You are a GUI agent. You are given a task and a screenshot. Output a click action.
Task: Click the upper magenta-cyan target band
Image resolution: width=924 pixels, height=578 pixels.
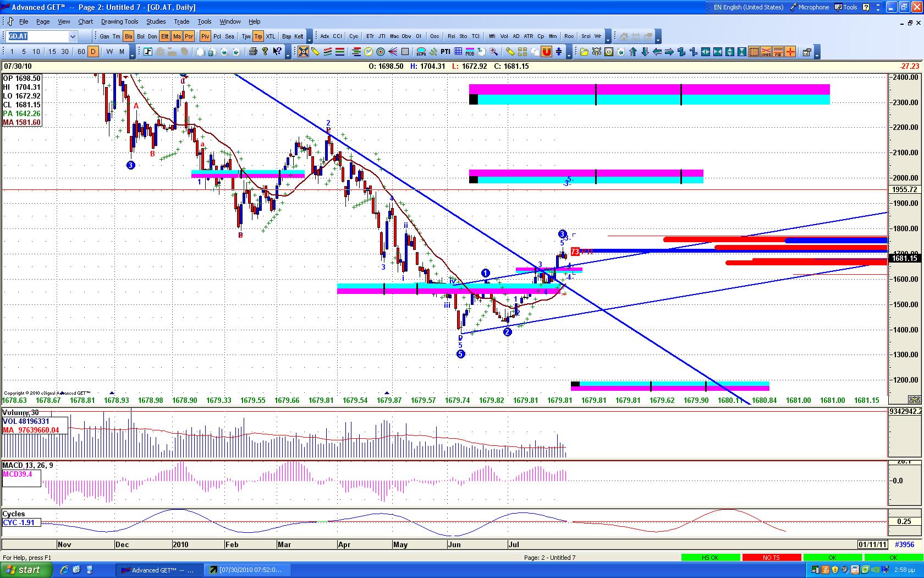click(x=649, y=94)
